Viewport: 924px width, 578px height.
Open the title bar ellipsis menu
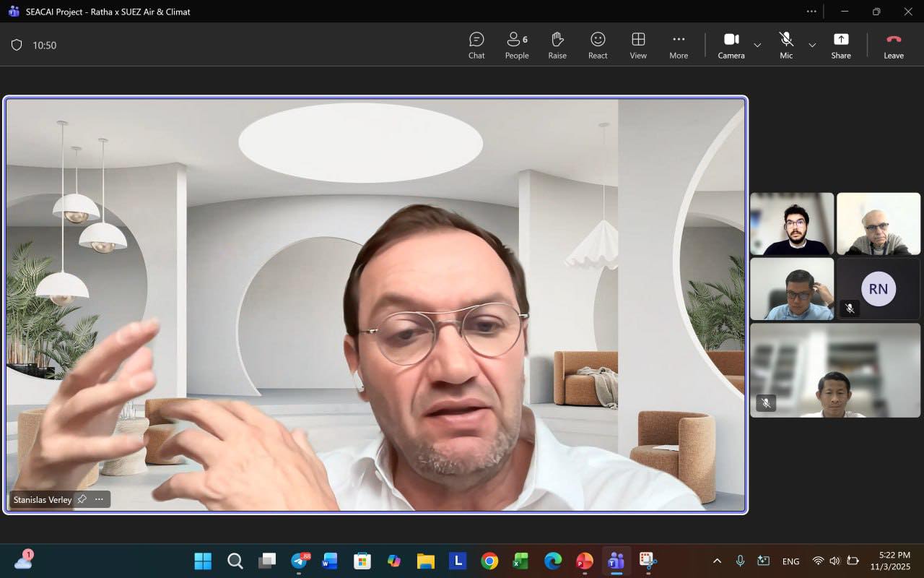pyautogui.click(x=811, y=12)
